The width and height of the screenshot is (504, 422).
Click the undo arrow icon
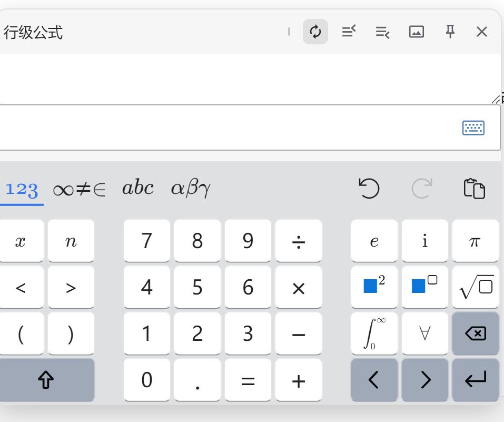(369, 188)
